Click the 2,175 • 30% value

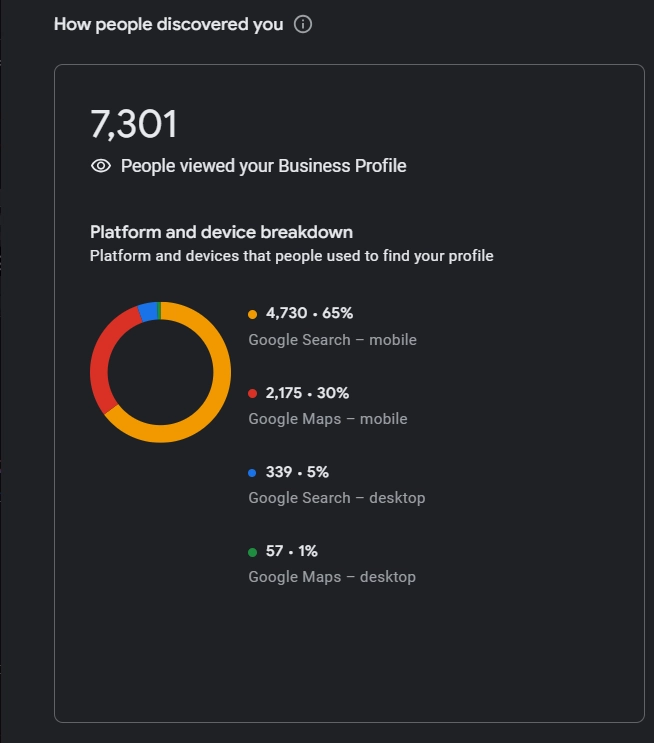coord(307,393)
